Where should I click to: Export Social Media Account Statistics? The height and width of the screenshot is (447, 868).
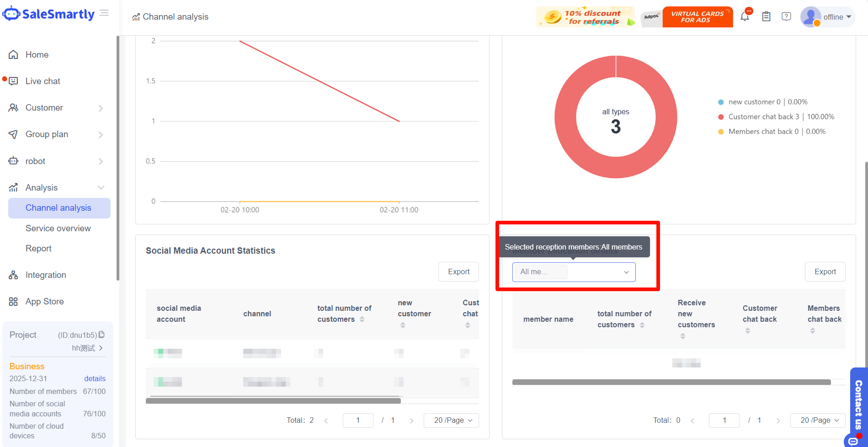(x=458, y=272)
